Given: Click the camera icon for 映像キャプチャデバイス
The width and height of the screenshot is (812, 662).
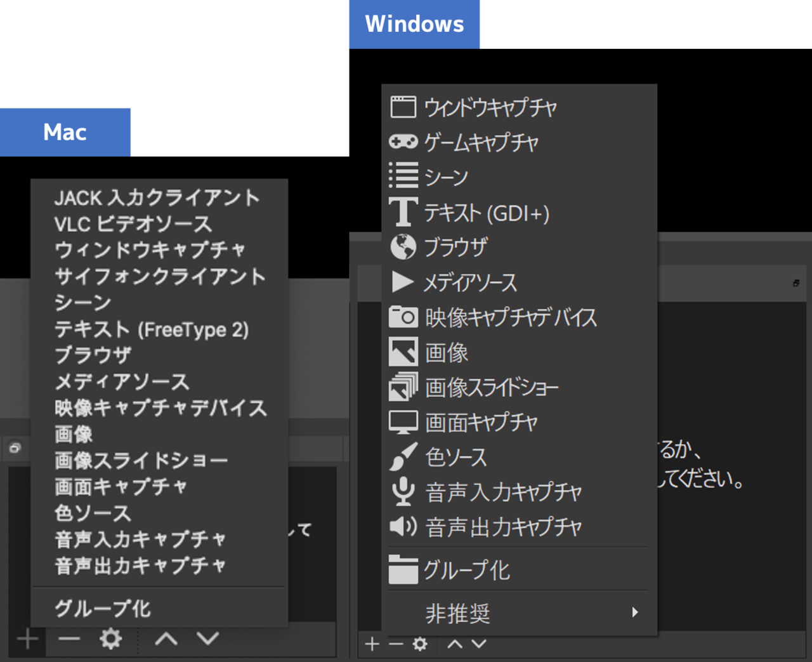Looking at the screenshot, I should click(x=403, y=316).
